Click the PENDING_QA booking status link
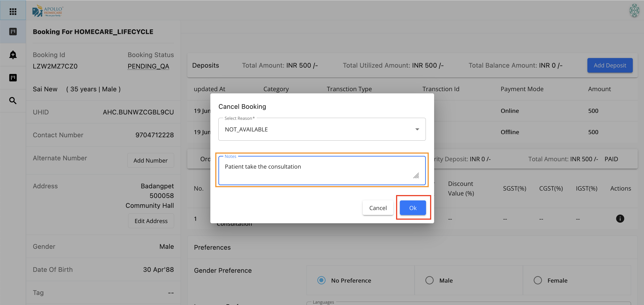This screenshot has height=305, width=644. pos(148,66)
